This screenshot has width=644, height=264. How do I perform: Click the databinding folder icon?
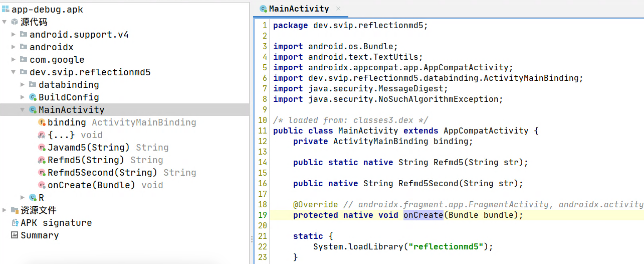click(x=33, y=85)
